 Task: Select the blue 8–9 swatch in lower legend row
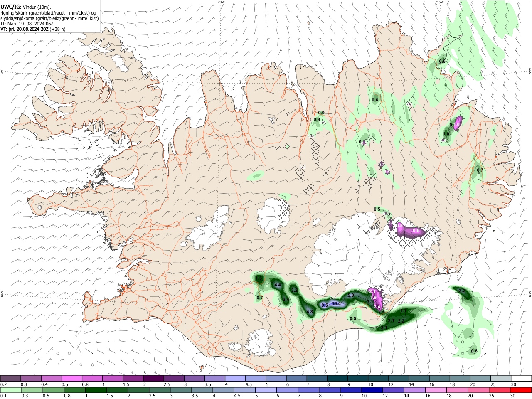pyautogui.click(x=330, y=390)
